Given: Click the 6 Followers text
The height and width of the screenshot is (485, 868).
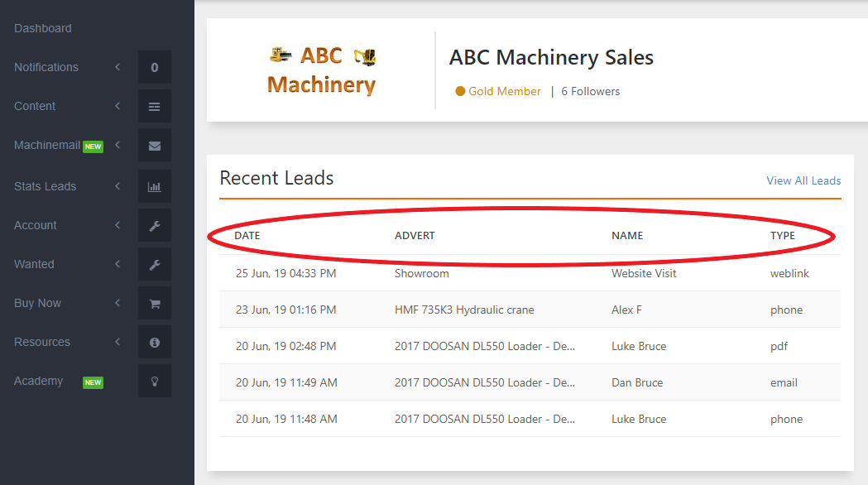Looking at the screenshot, I should [x=590, y=91].
